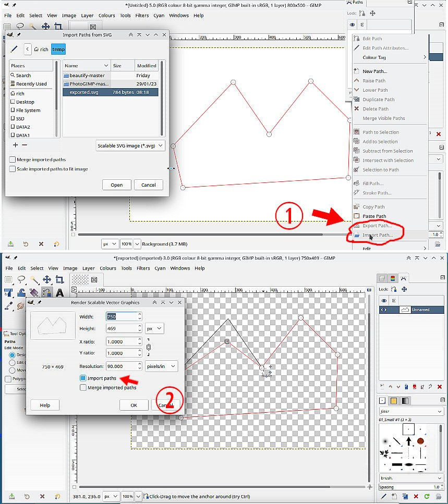Click Name column header sort arrow

[x=106, y=66]
